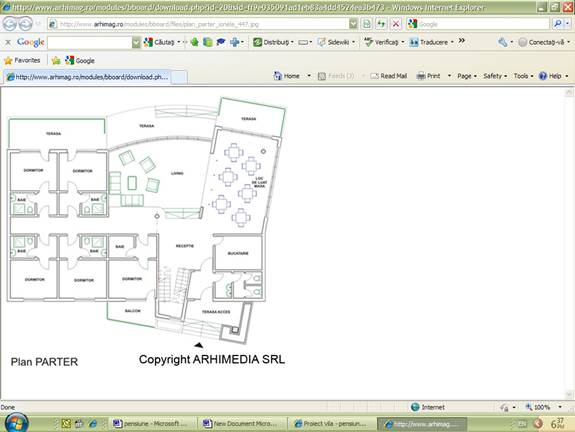Click the first green quick launch icon
The width and height of the screenshot is (575, 432).
(66, 424)
